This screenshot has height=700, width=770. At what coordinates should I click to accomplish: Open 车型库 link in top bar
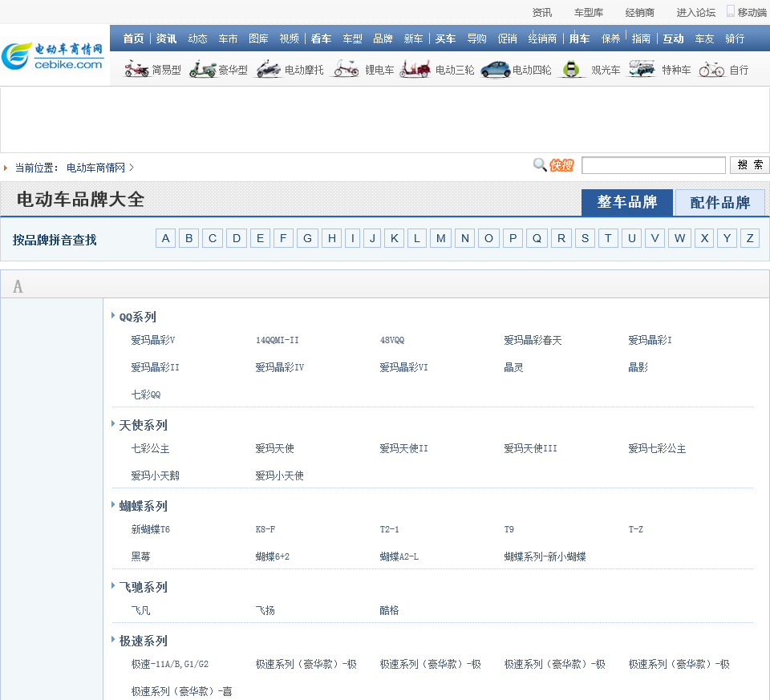point(589,13)
